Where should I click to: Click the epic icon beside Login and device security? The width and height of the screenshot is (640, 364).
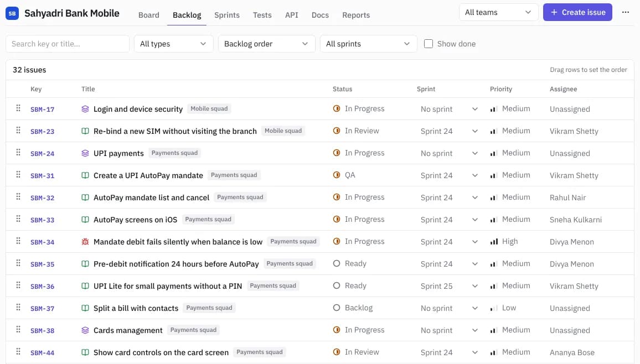pos(85,109)
